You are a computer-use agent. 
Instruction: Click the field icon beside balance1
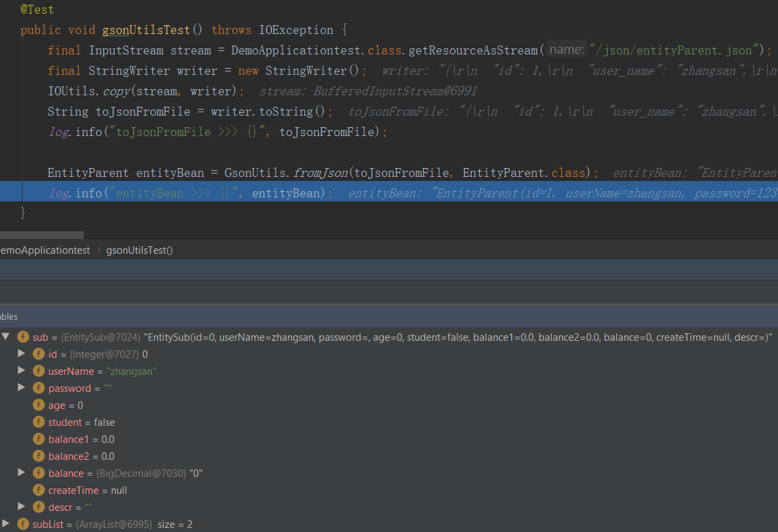[x=39, y=439]
